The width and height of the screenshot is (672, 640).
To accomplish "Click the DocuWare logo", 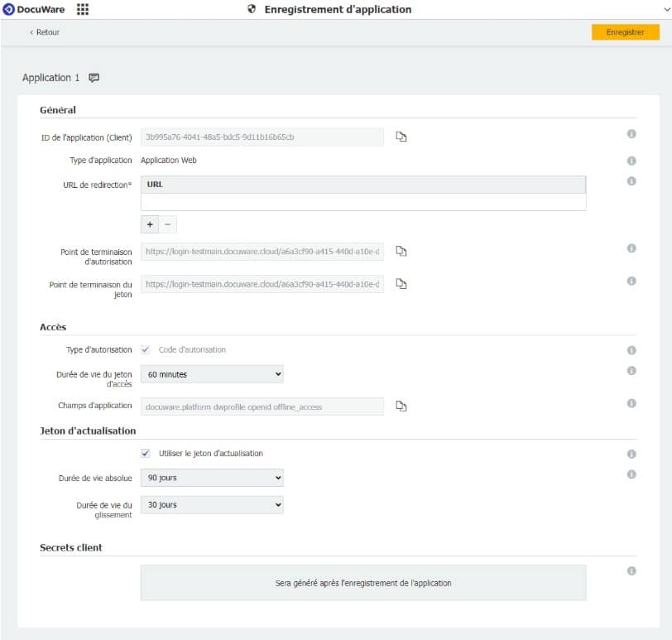I will pos(36,10).
